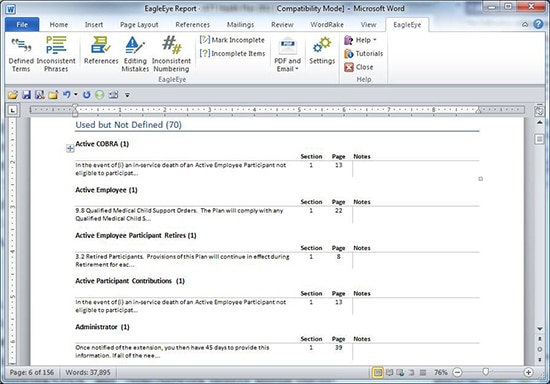This screenshot has height=384, width=550.
Task: Switch to the View tab
Action: coord(368,25)
